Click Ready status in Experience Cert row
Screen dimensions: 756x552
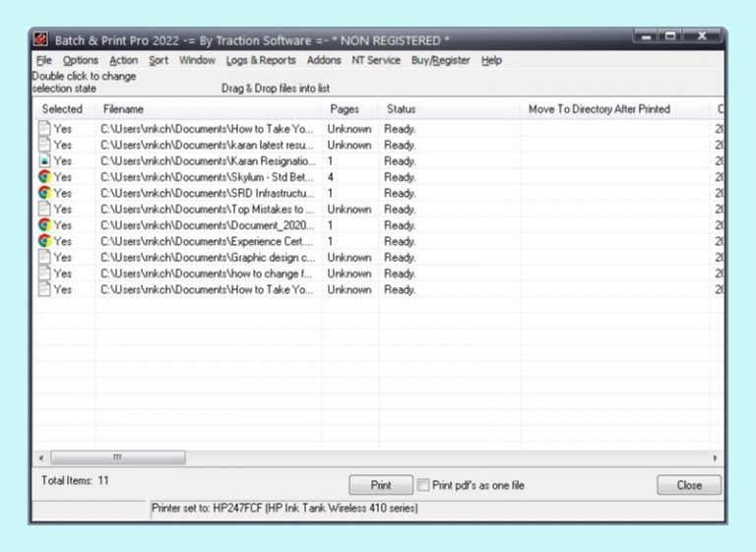[x=400, y=241]
